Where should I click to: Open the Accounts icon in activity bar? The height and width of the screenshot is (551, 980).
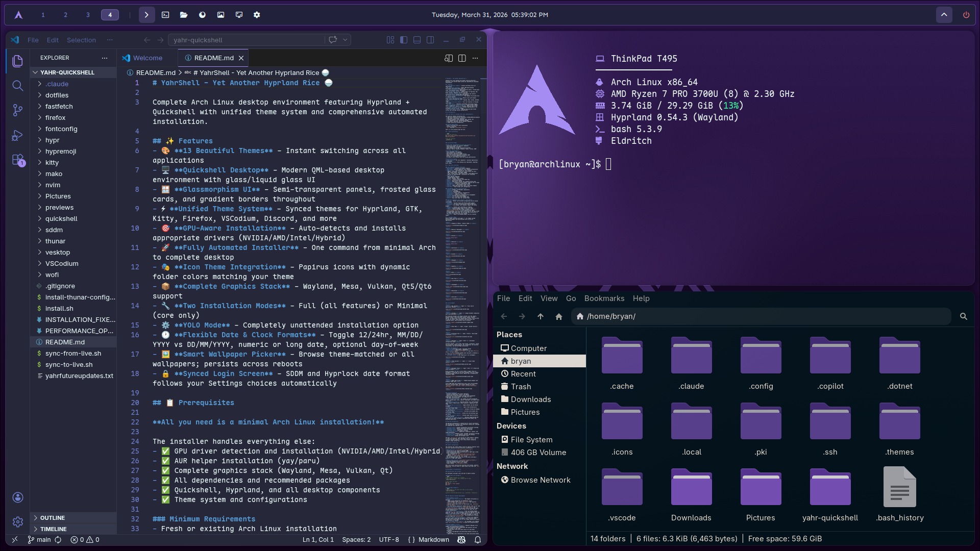coord(17,497)
